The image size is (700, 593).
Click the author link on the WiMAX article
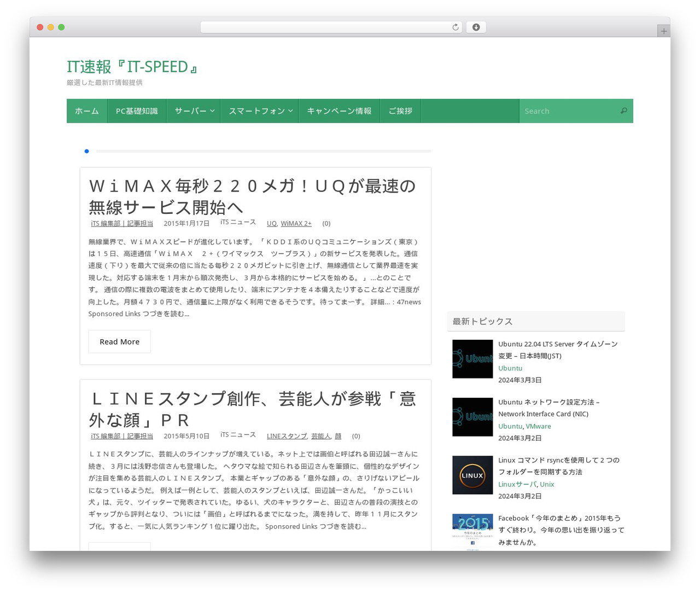[x=122, y=223]
